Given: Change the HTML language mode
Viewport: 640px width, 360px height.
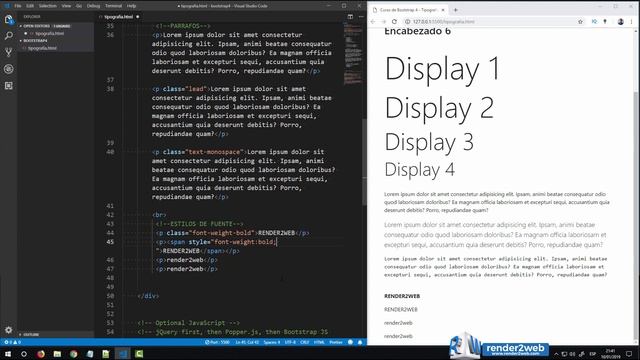Looking at the screenshot, I should [x=319, y=342].
